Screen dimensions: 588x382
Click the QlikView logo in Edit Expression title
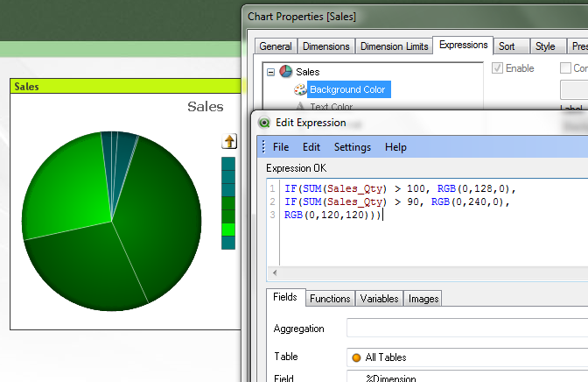[264, 123]
